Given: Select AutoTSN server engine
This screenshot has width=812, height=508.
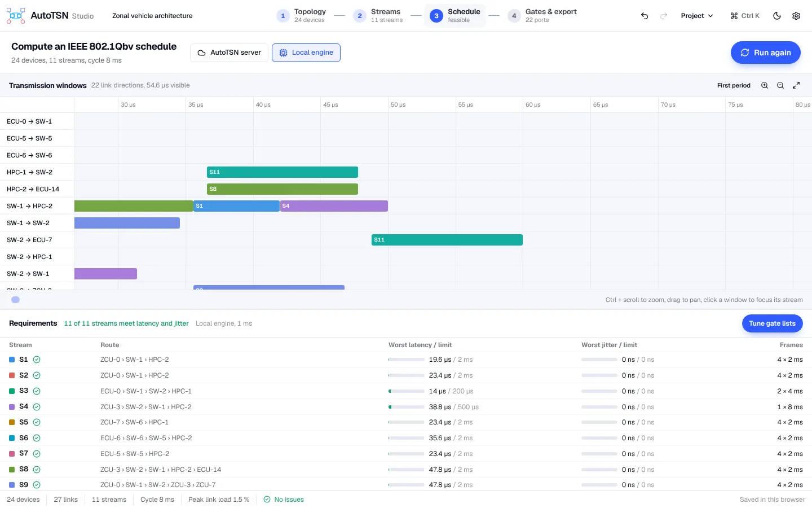Looking at the screenshot, I should [229, 52].
